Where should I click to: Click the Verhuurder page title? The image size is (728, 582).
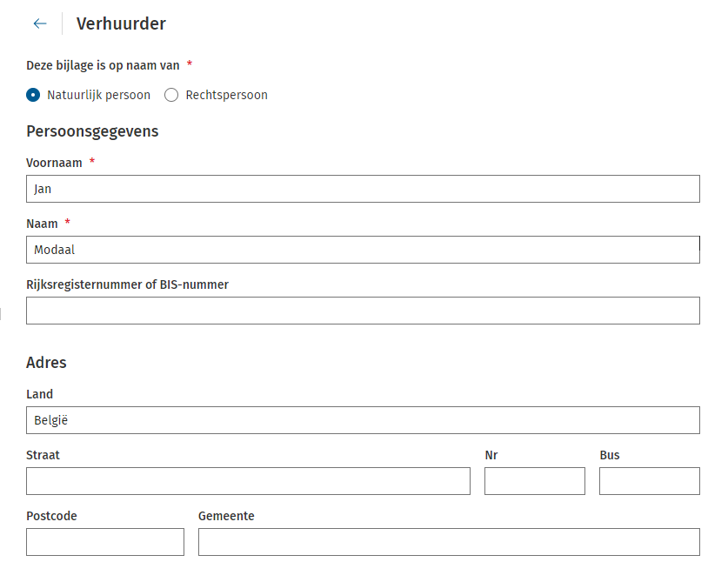point(121,23)
